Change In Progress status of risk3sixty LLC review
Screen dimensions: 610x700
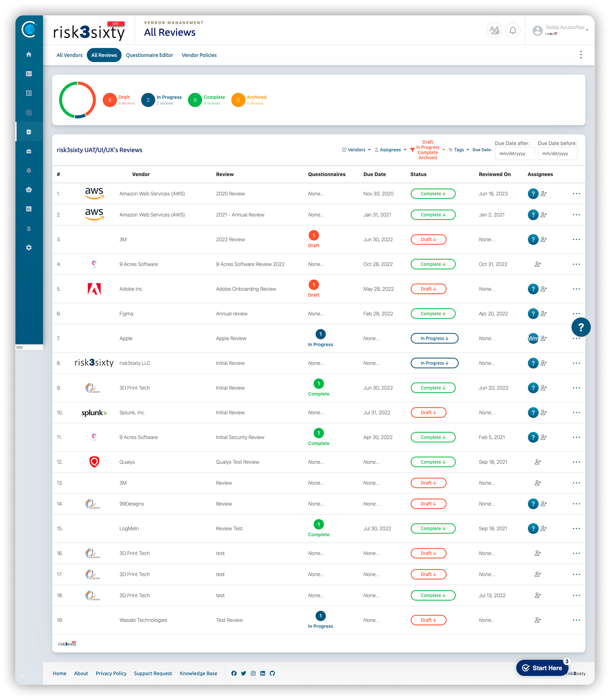click(x=434, y=363)
